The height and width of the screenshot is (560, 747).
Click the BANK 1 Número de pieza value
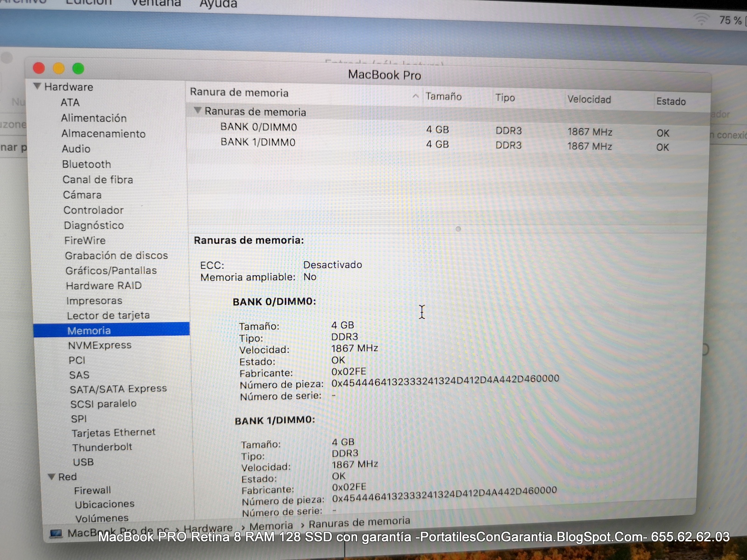444,495
